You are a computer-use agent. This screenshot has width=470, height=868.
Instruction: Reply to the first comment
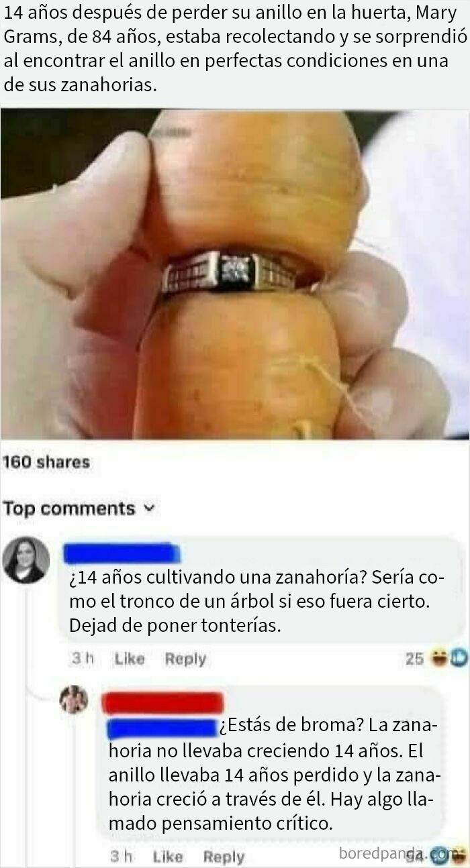point(185,659)
